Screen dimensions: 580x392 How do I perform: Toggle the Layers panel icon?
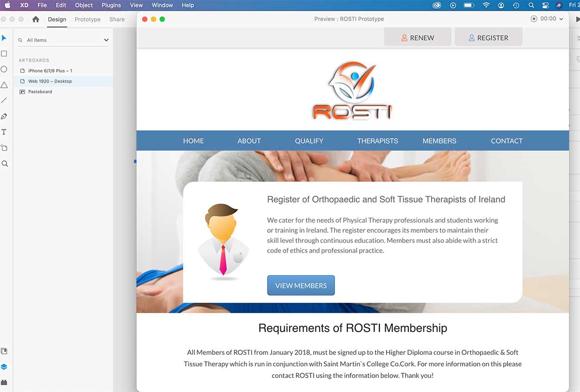[4, 367]
